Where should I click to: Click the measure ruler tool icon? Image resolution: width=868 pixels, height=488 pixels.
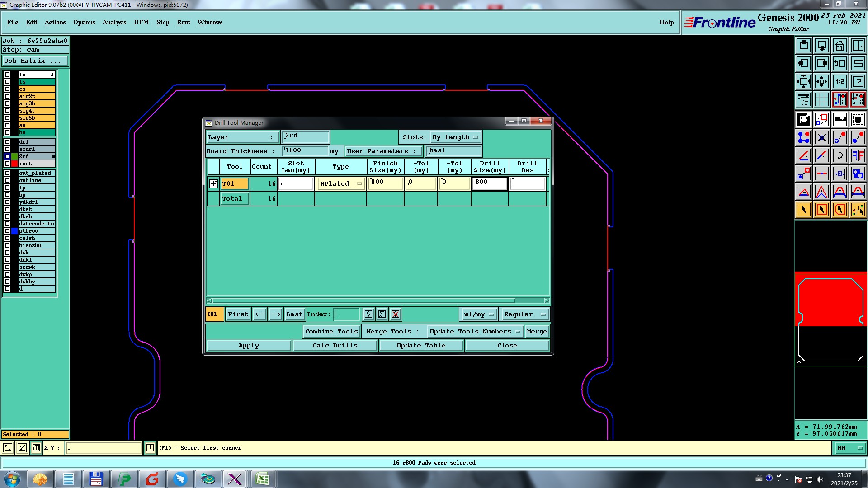pyautogui.click(x=840, y=119)
